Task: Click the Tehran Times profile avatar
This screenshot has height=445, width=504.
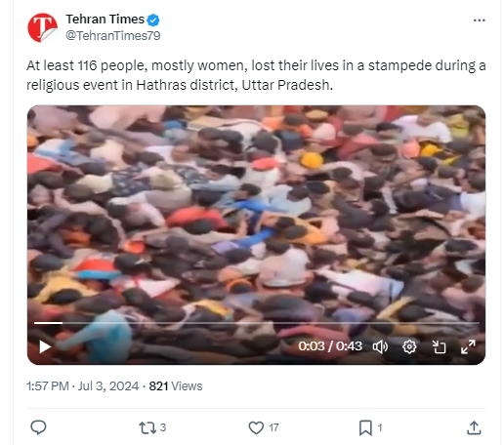Action: point(43,27)
